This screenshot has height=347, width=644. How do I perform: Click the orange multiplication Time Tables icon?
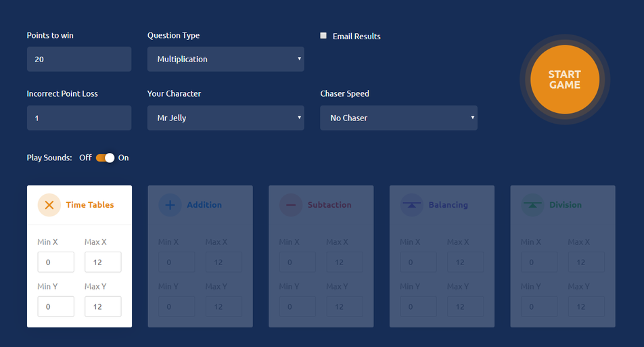[49, 205]
